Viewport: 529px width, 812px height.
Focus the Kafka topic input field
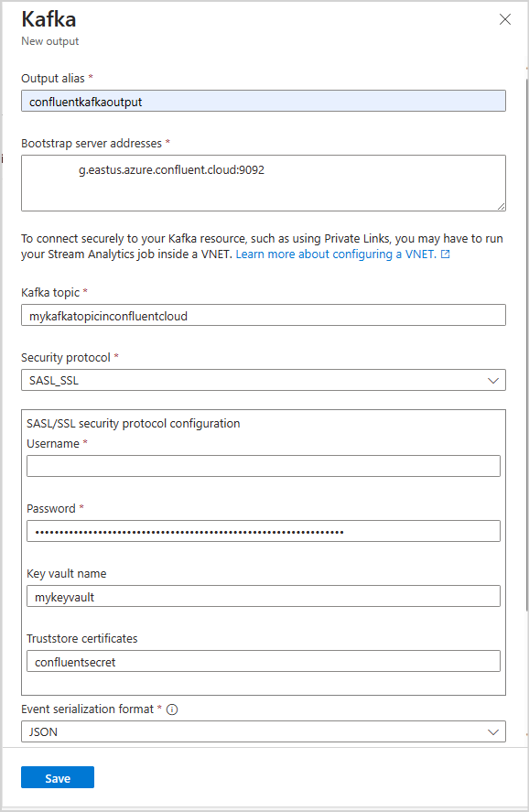(x=263, y=315)
